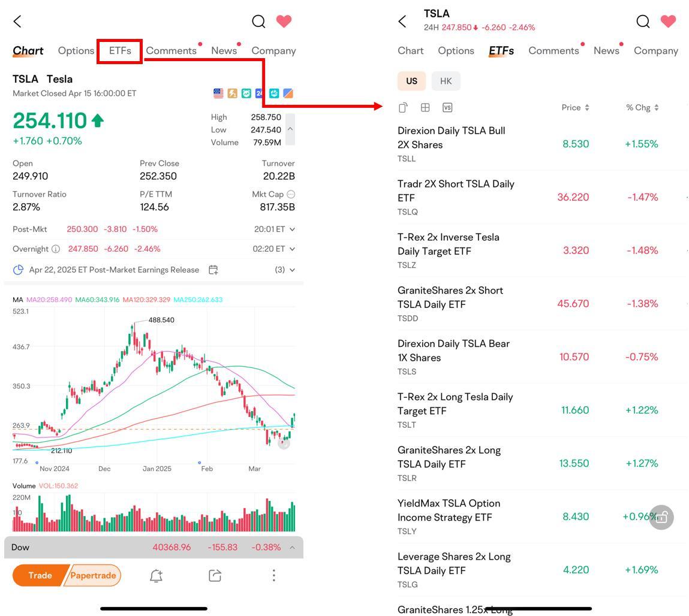Open T-Rex 2x Inverse Tesla ETF row
Screen dimensions: 689x616
tap(542, 250)
